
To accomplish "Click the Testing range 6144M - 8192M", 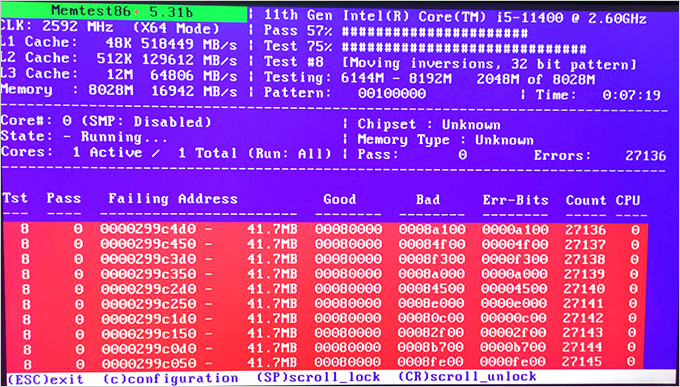I will [x=396, y=79].
